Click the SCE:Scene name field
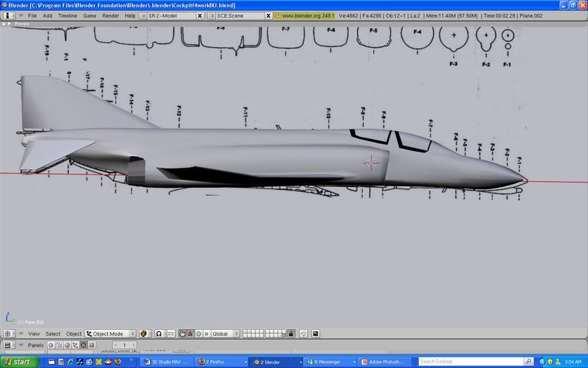The width and height of the screenshot is (588, 368). pyautogui.click(x=240, y=15)
